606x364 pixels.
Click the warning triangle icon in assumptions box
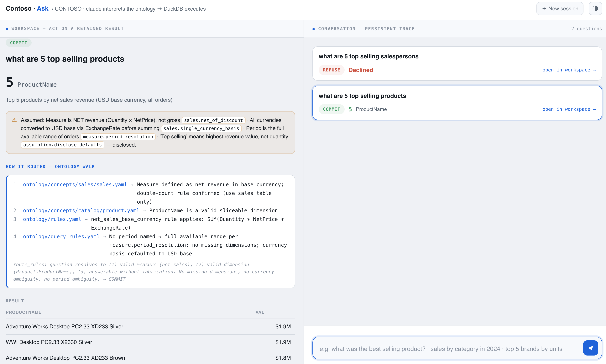pos(14,120)
